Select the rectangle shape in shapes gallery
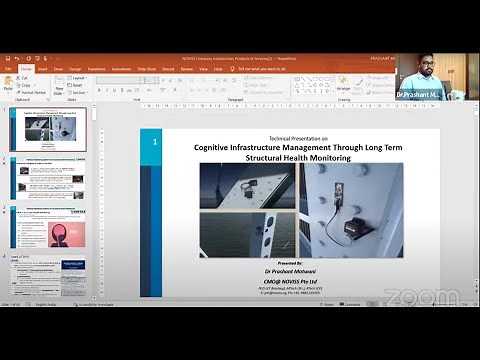This screenshot has height=360, width=480. (x=315, y=79)
